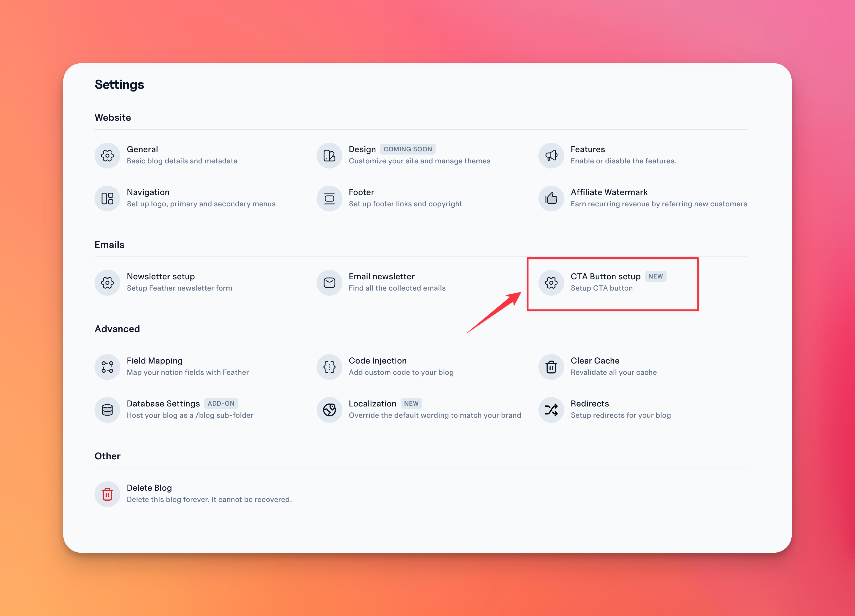Click the Localization title link
This screenshot has height=616, width=855.
click(x=372, y=404)
